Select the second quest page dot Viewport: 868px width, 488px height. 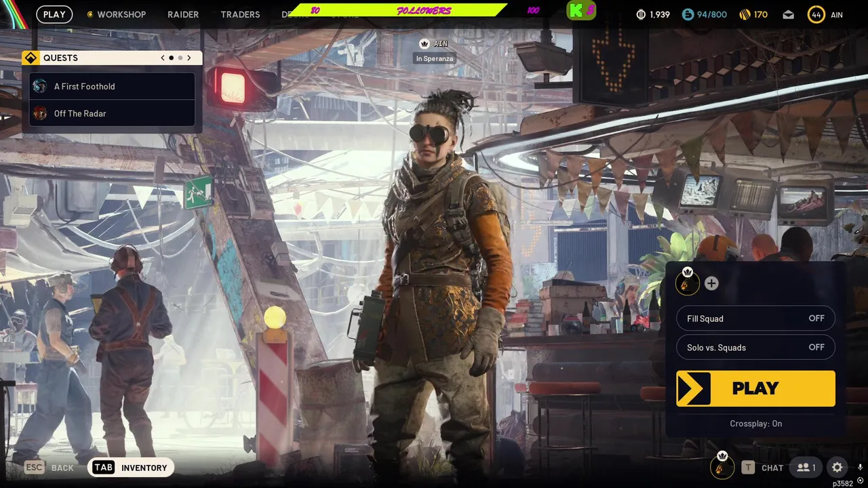pyautogui.click(x=180, y=58)
